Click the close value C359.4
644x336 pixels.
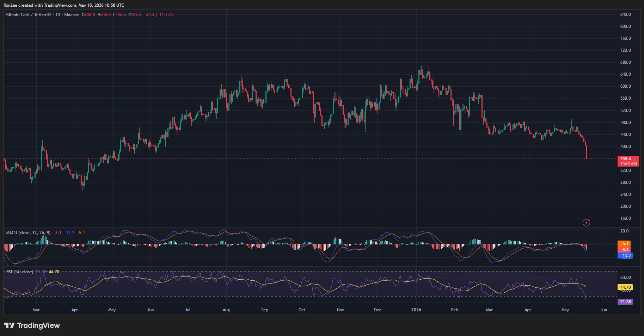(x=135, y=15)
